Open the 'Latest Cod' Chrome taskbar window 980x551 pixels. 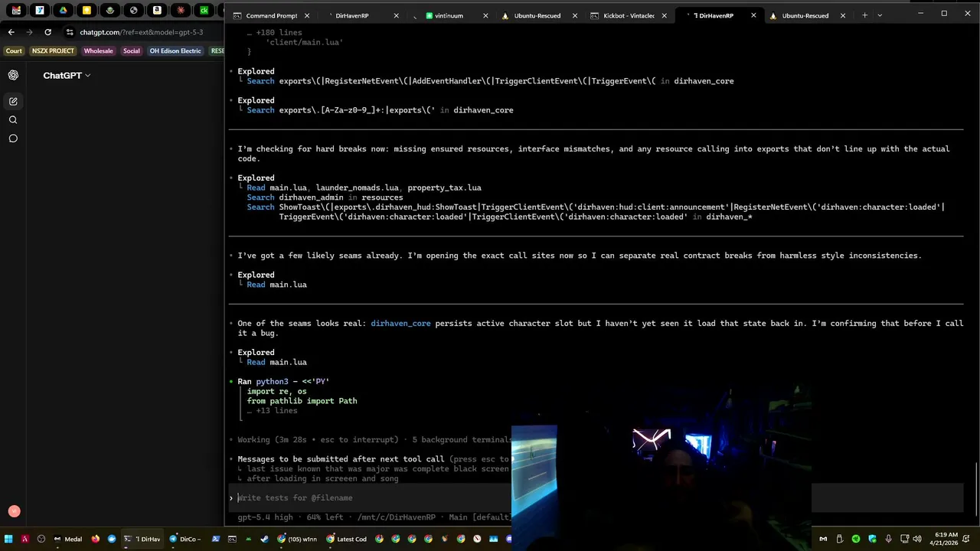tap(347, 539)
